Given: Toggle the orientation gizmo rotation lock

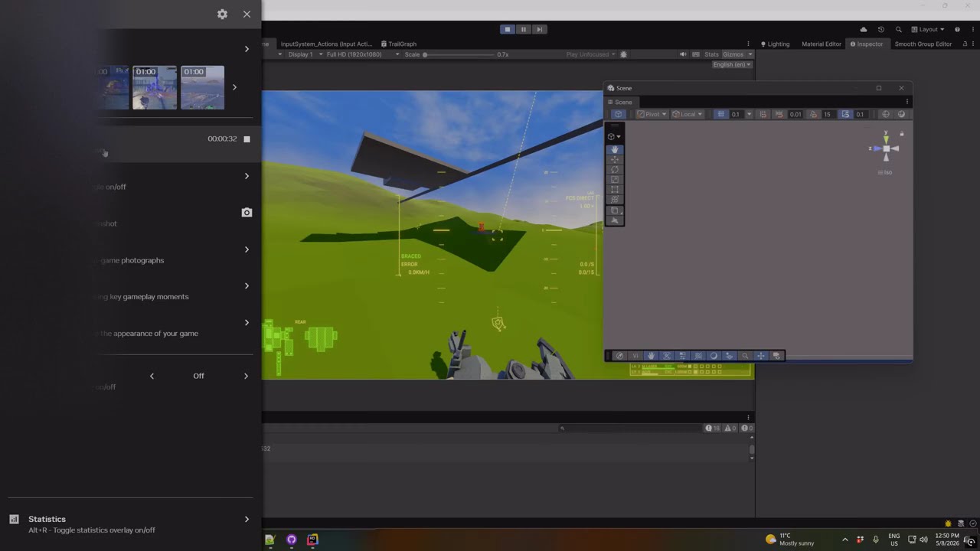Looking at the screenshot, I should tap(902, 134).
